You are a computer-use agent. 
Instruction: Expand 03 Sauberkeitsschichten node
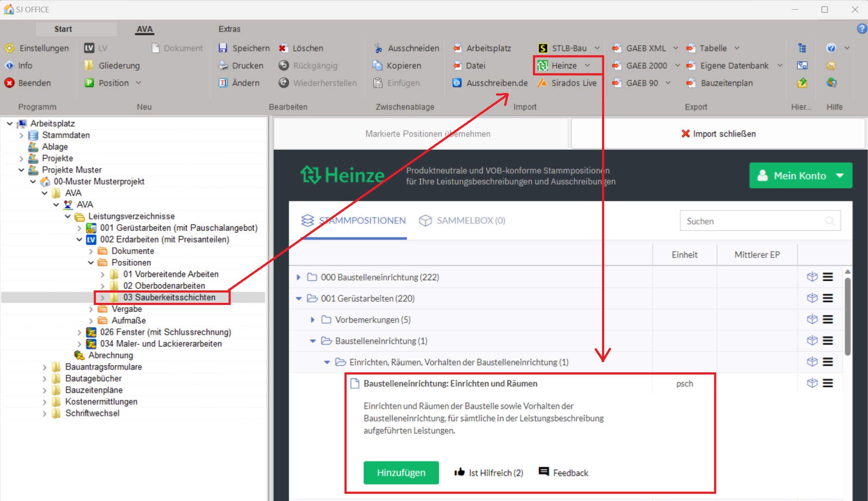[103, 297]
